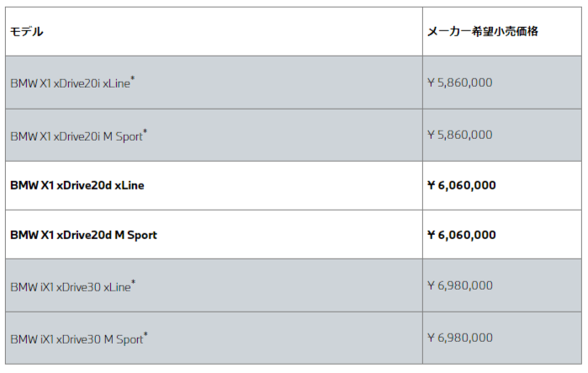Click the BMW iX1 xDrive30 xLine model name

coord(70,287)
